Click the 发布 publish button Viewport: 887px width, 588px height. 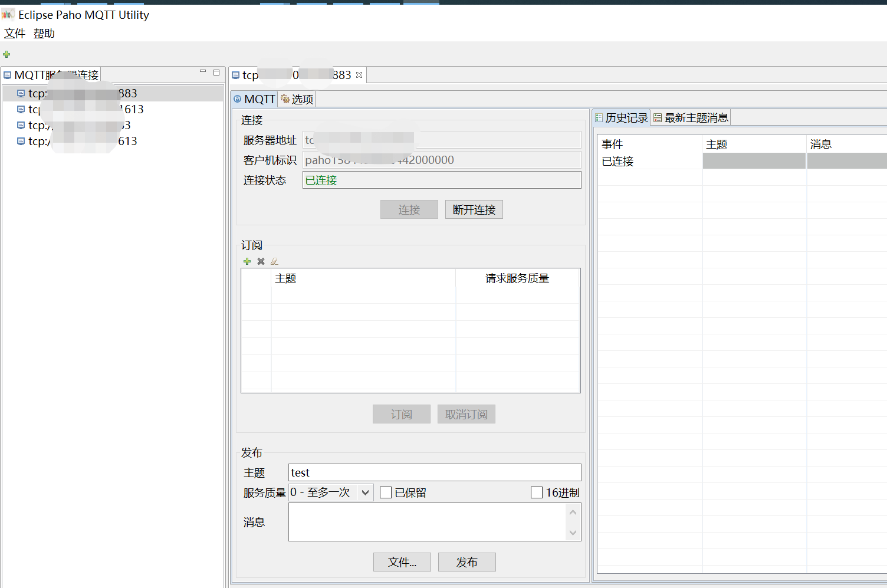point(467,562)
